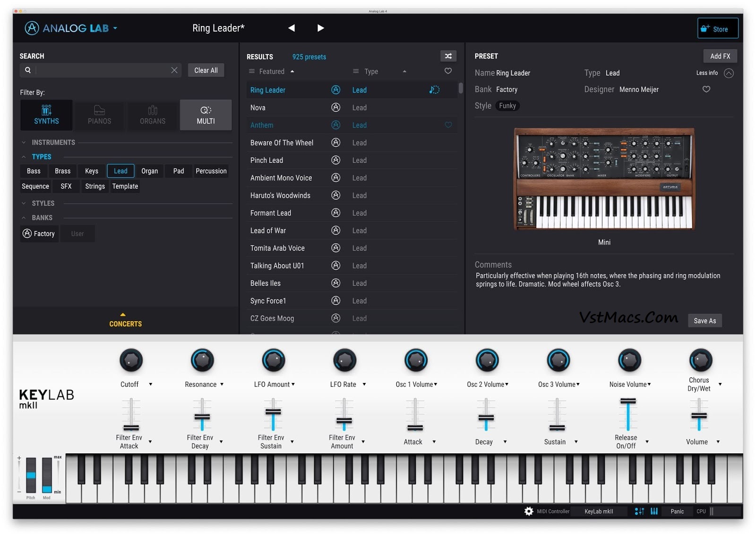This screenshot has height=536, width=756.
Task: Toggle the Factory bank filter
Action: [x=39, y=233]
